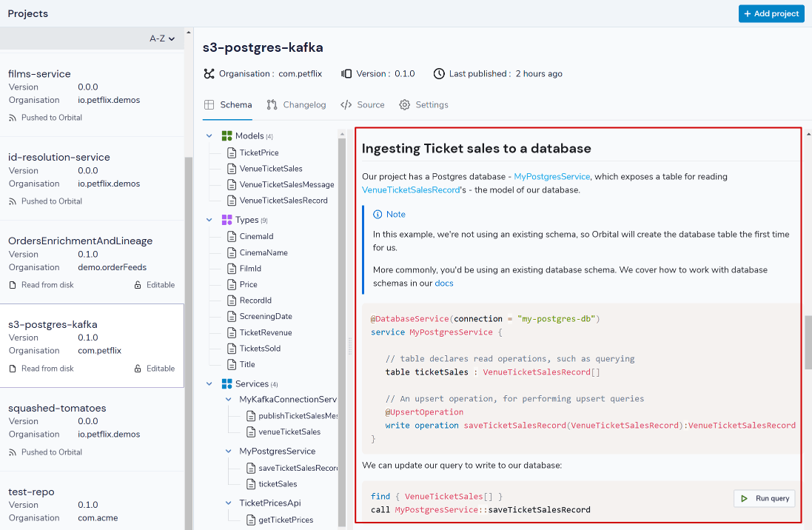Click the CinemaName document icon
Screen dimensions: 812x530
coord(232,252)
